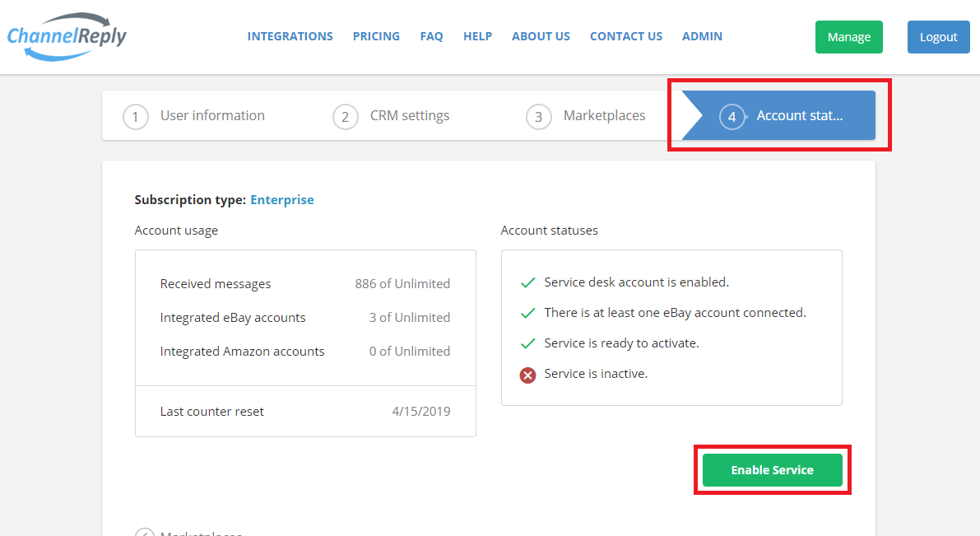Viewport: 980px width, 536px height.
Task: Navigate to About Us
Action: tap(541, 36)
